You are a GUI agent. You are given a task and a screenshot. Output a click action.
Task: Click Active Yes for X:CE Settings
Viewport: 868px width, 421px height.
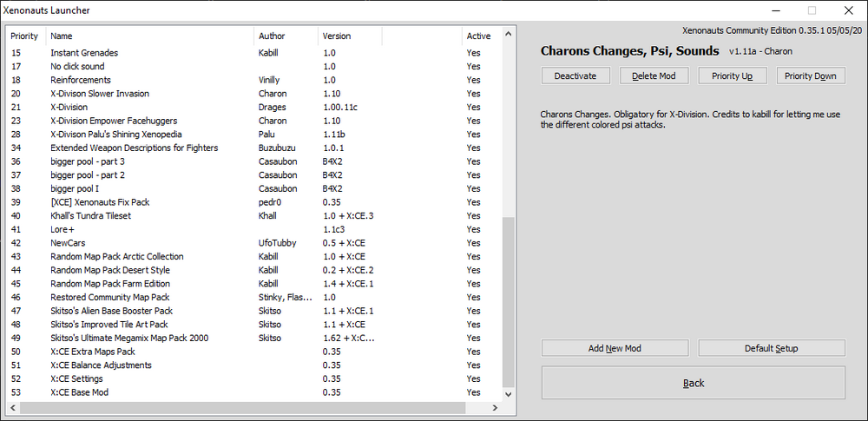pyautogui.click(x=473, y=378)
